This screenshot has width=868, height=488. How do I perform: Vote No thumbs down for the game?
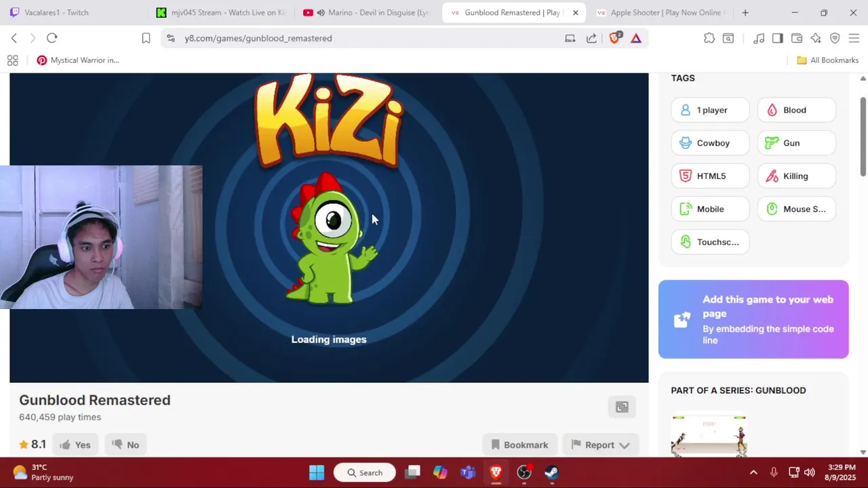125,445
